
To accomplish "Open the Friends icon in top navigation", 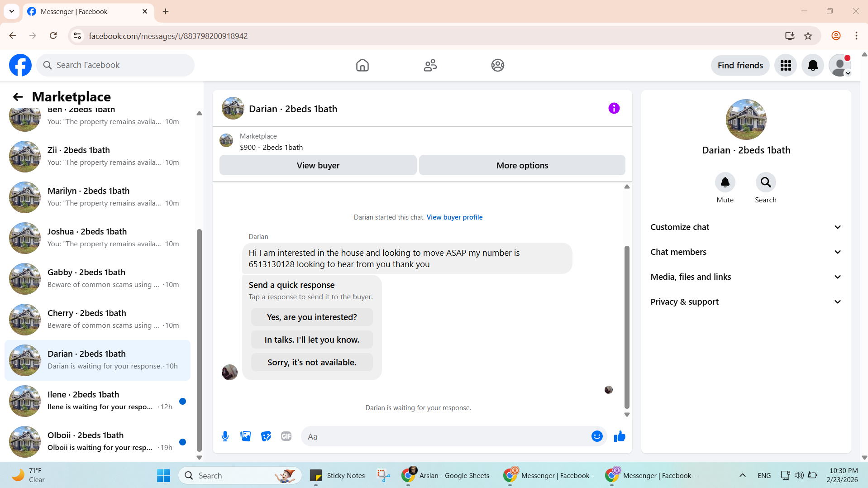I will tap(430, 65).
